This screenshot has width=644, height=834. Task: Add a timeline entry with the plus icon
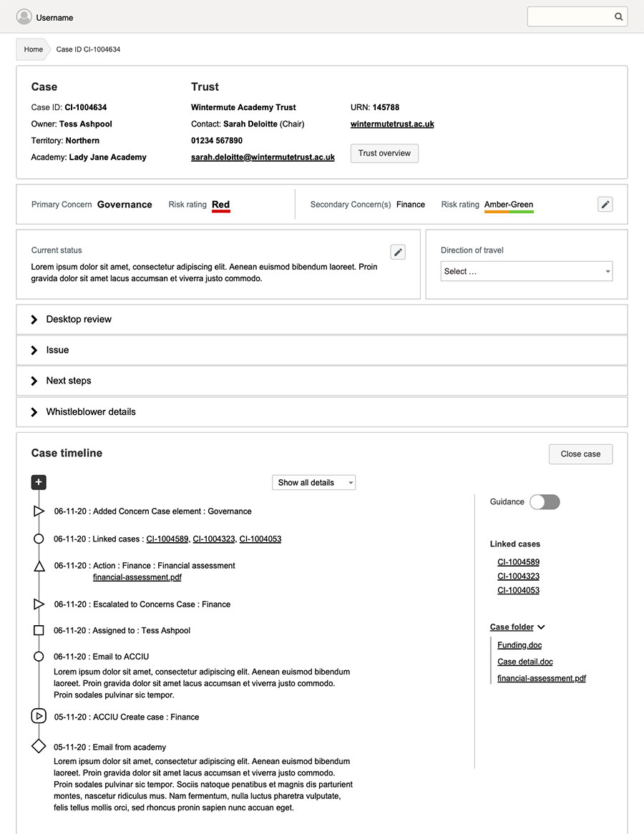tap(38, 482)
